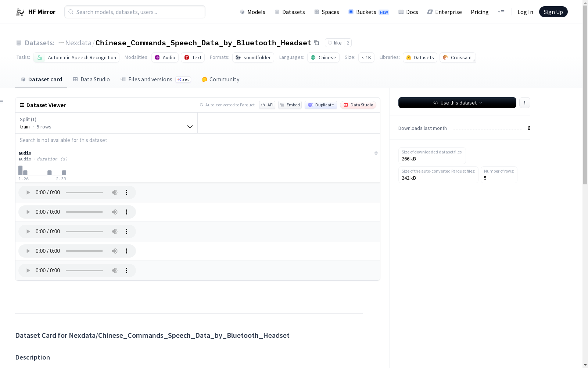Open Buckets in the navigation
This screenshot has width=588, height=368.
369,12
